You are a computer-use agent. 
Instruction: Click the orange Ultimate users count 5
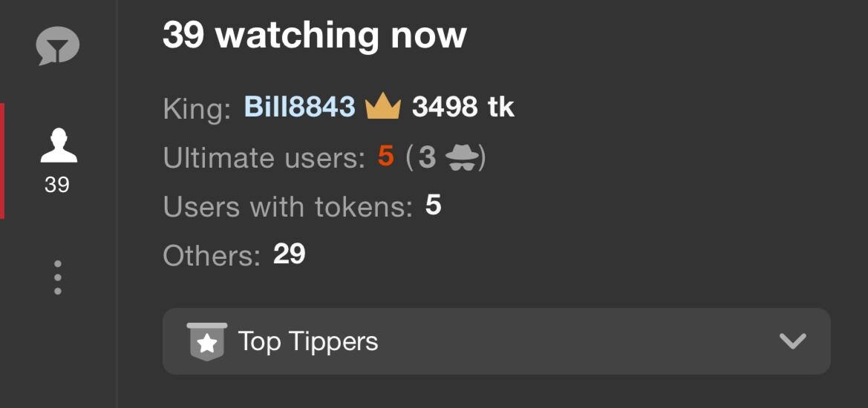pyautogui.click(x=386, y=157)
